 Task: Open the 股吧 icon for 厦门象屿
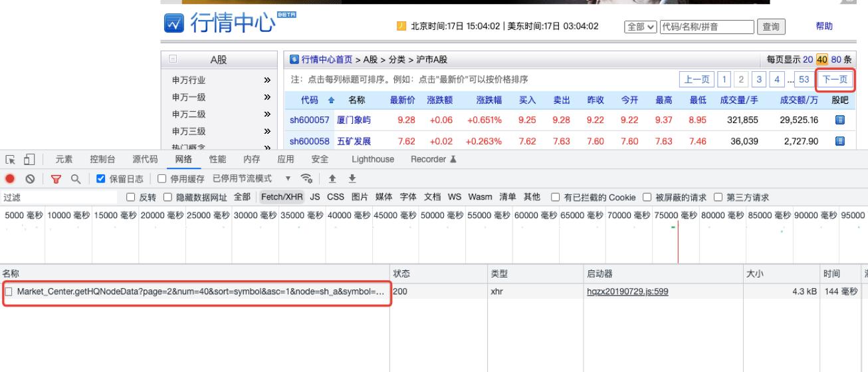[839, 120]
